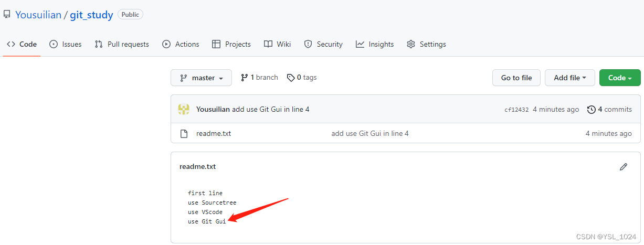Click header commit's 4 minutes ago timestamp

(556, 109)
